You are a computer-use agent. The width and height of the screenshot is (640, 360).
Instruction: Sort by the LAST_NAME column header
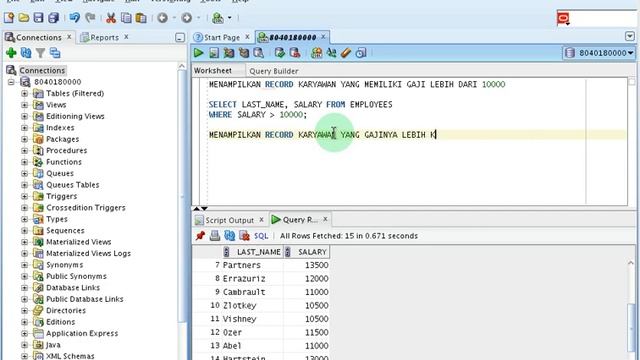[253, 252]
